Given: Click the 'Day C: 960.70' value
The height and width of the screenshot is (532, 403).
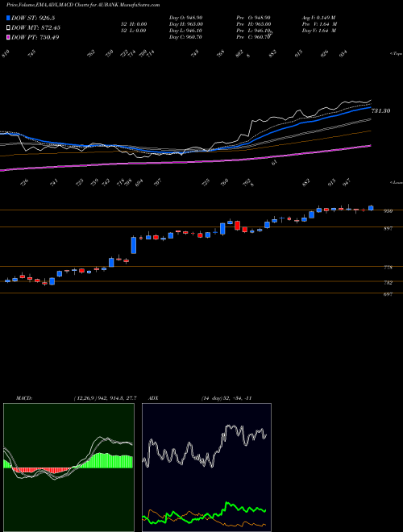Looking at the screenshot, I should pyautogui.click(x=185, y=37).
